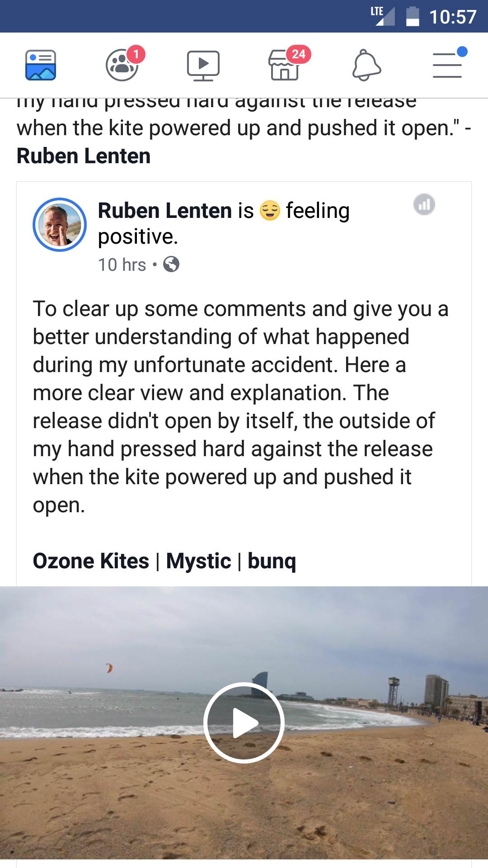Open the Mystic page link

(x=198, y=561)
